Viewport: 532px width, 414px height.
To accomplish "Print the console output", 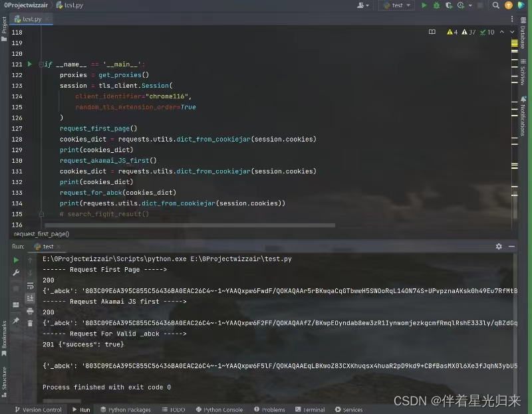I will click(30, 311).
